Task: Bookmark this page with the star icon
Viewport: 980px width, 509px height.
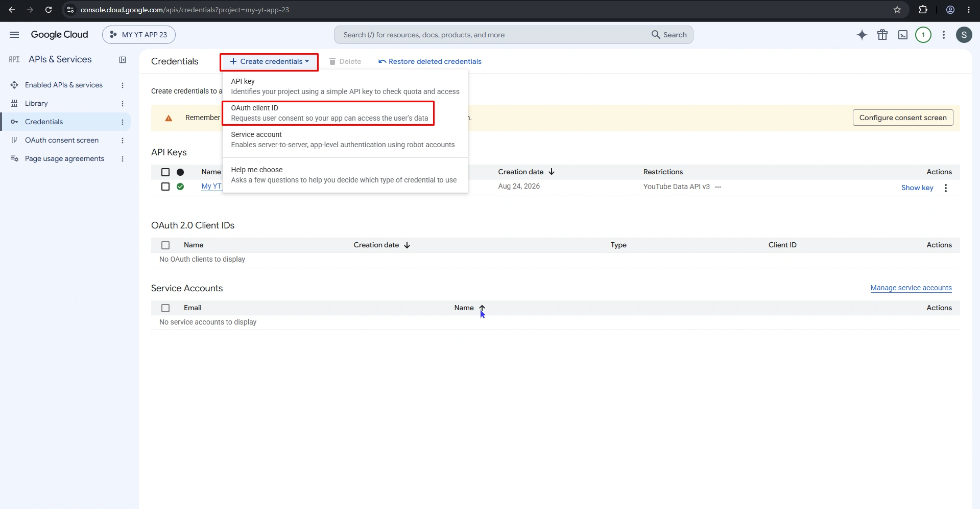Action: 897,10
